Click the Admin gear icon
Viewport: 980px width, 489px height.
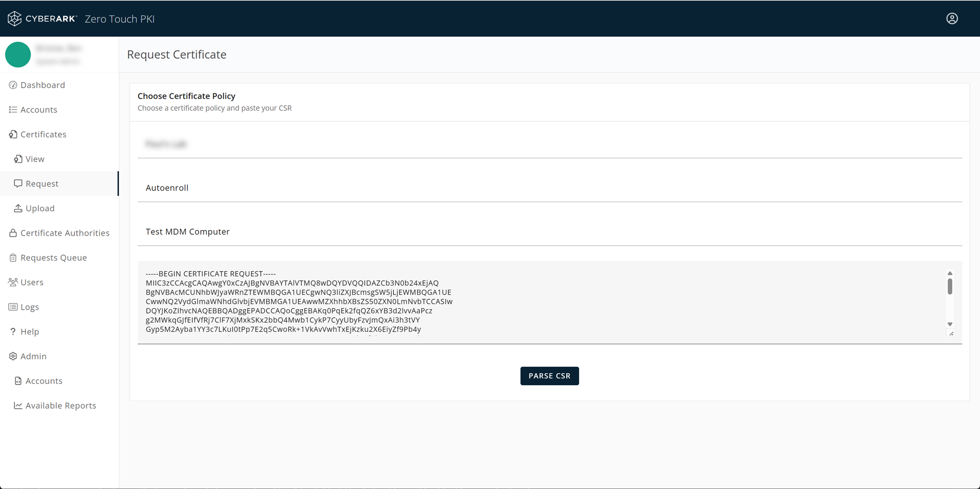click(x=13, y=356)
